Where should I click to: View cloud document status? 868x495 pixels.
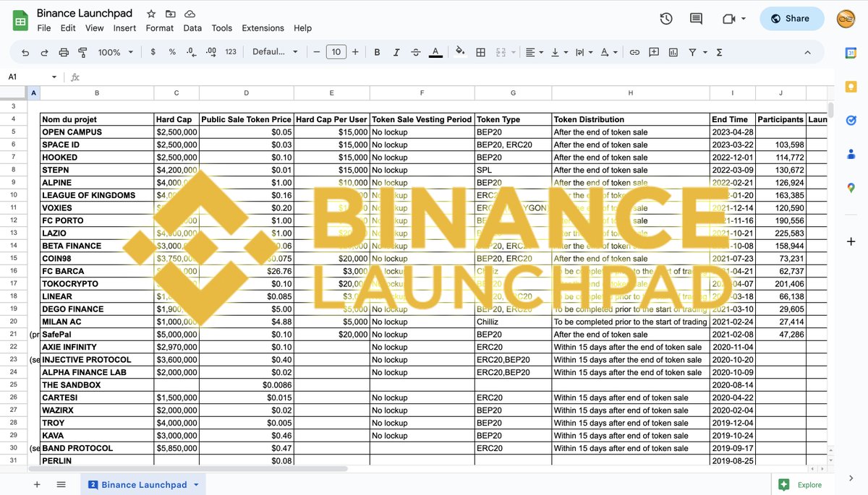(190, 14)
